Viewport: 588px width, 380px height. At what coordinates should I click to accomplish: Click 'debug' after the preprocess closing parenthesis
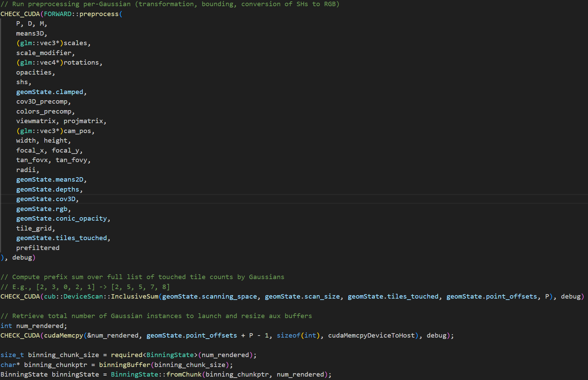[22, 258]
